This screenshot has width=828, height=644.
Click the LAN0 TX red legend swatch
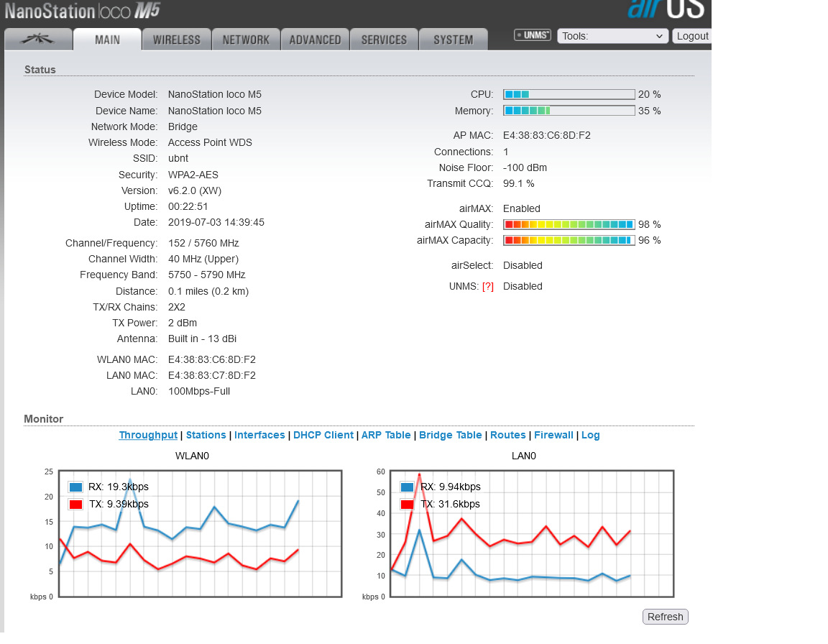[407, 505]
